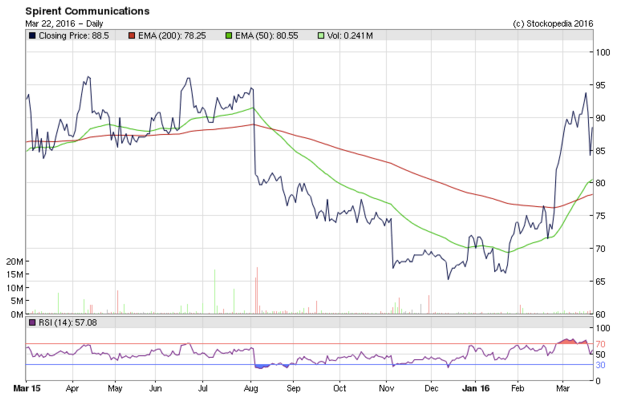Click the blue RSI '30' oversold label
The image size is (618, 403).
[x=600, y=365]
